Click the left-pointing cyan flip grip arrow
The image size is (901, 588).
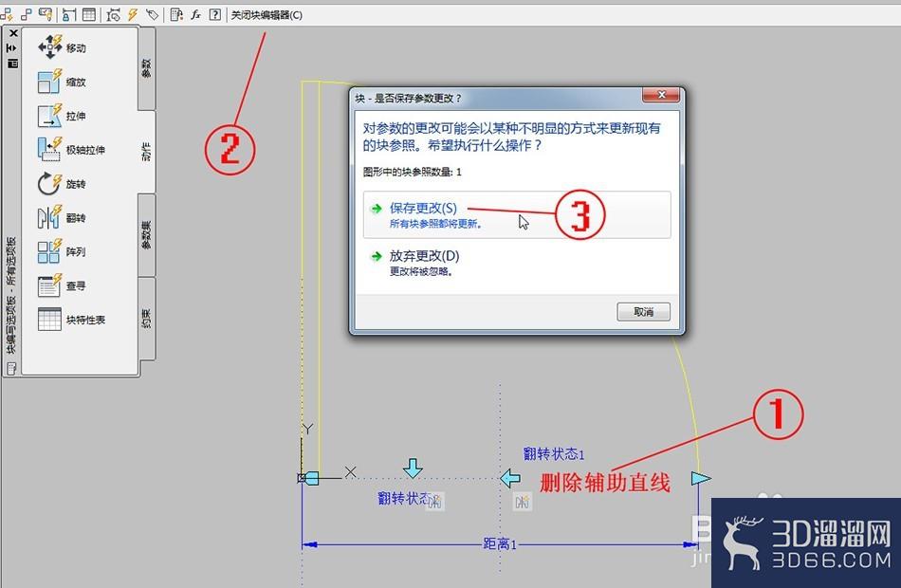tap(509, 478)
